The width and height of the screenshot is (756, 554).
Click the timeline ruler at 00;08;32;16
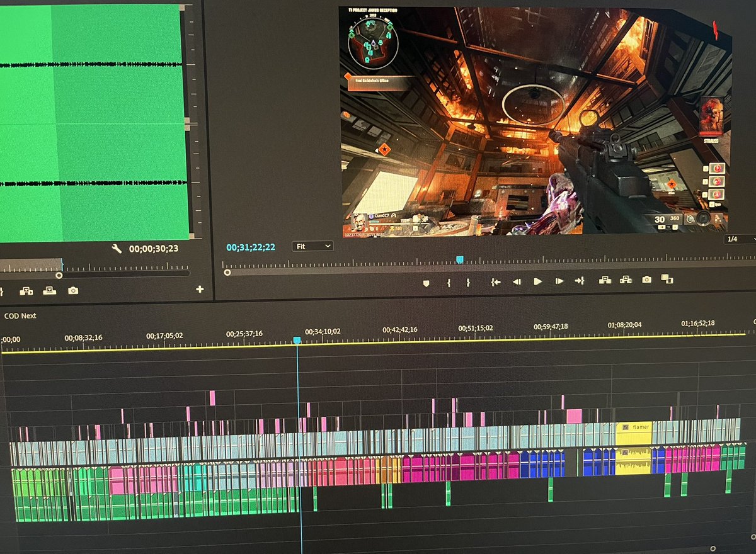tap(83, 337)
